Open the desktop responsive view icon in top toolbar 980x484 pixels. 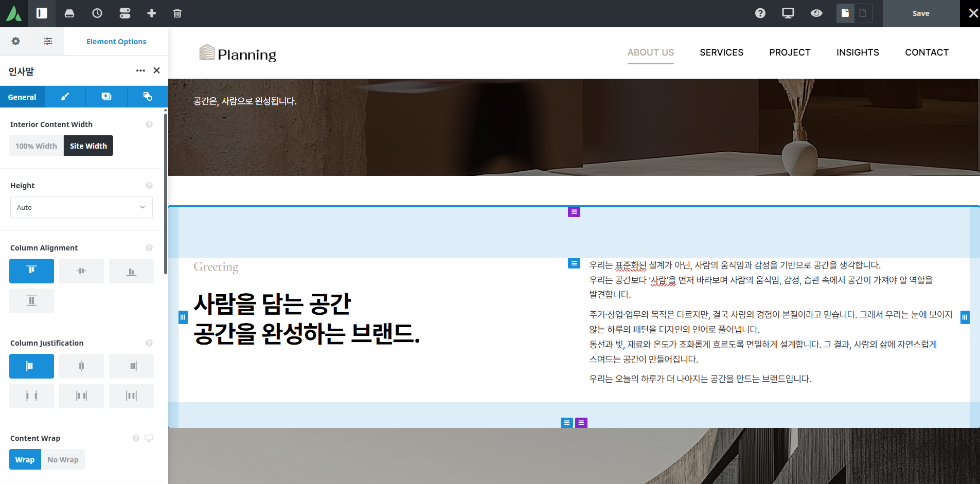pyautogui.click(x=788, y=13)
